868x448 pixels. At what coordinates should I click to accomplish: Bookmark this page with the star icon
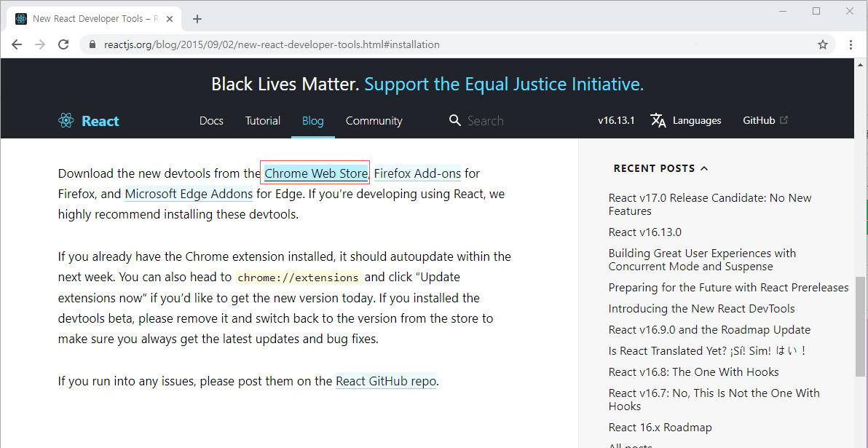pyautogui.click(x=823, y=44)
